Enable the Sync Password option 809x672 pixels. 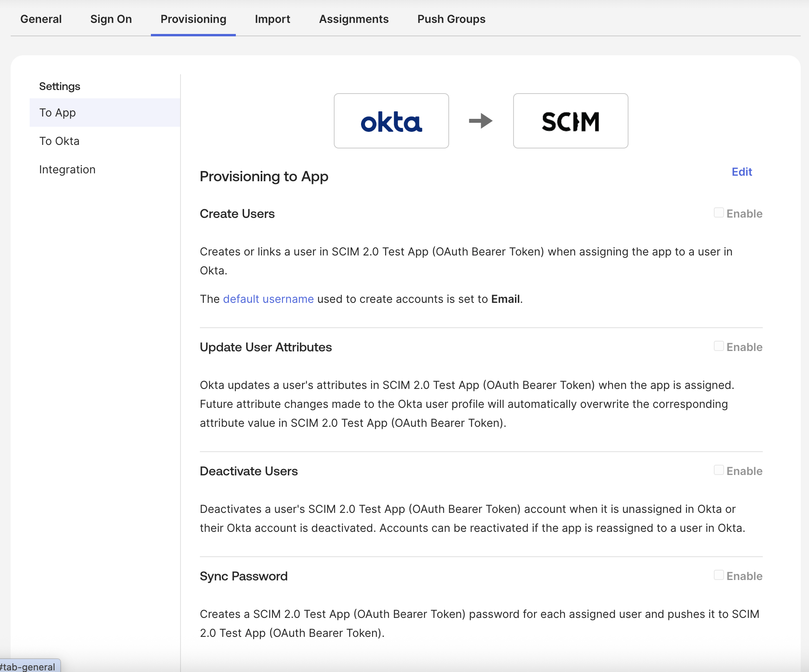(718, 575)
